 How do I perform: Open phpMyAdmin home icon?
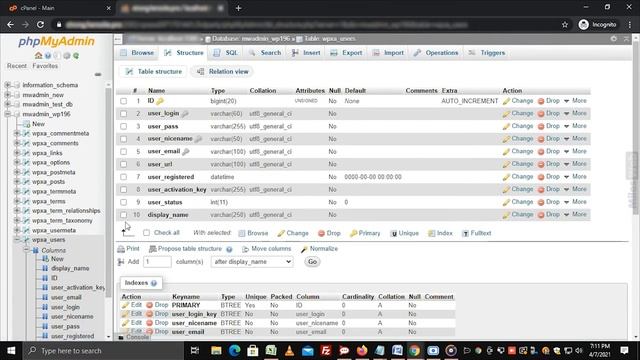pyautogui.click(x=38, y=56)
